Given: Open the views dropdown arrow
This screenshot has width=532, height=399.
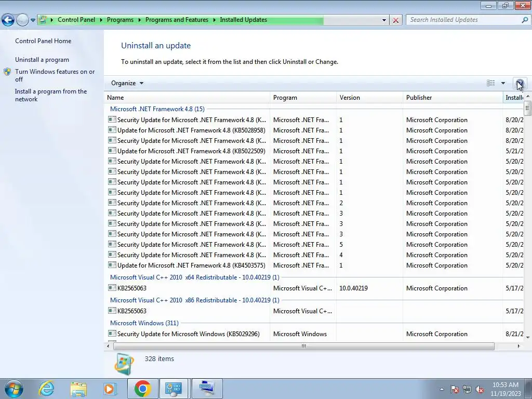Looking at the screenshot, I should pos(503,83).
